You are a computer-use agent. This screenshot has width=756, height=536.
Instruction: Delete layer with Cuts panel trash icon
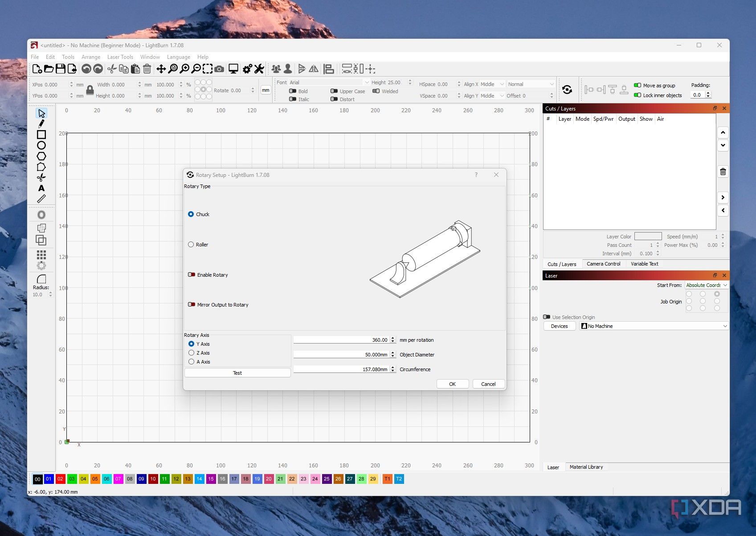click(x=723, y=172)
